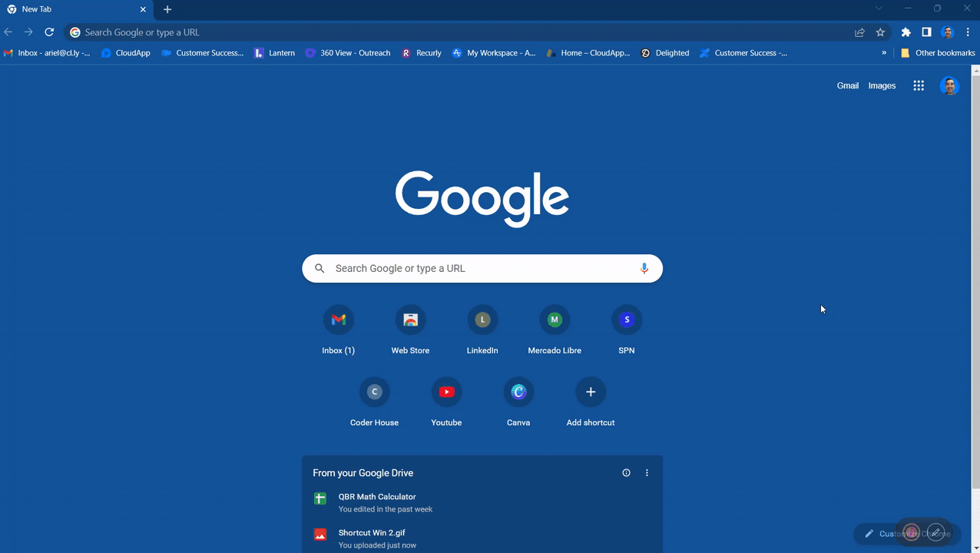Click the browser back arrow
980x553 pixels.
[x=8, y=32]
